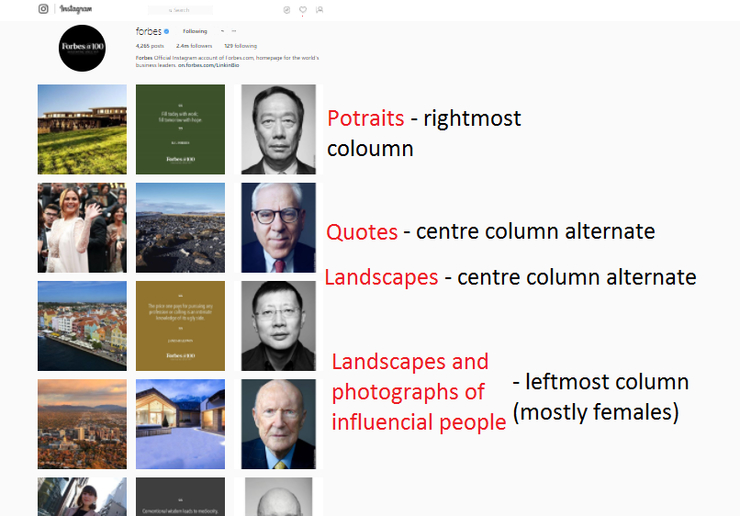The height and width of the screenshot is (516, 740).
Task: Open the Instagram wordmark home link
Action: coord(76,9)
